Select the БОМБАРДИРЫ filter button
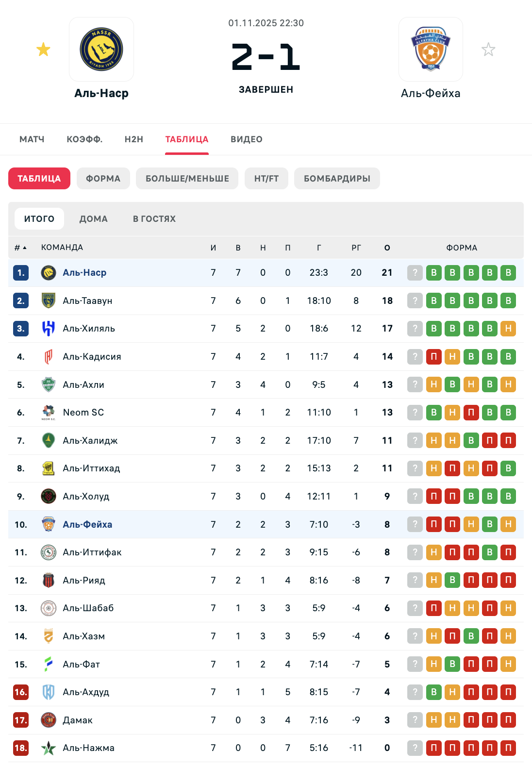Screen dimensions: 532x767 pos(337,179)
